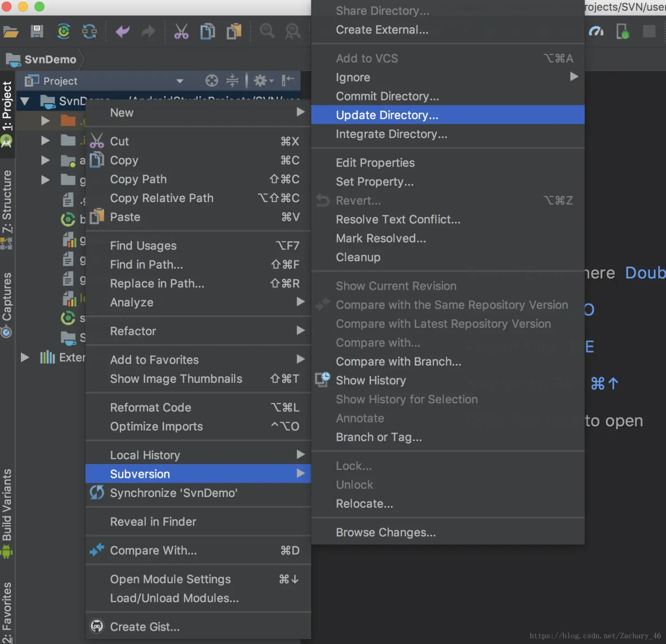
Task: Expand Local History submenu
Action: click(x=198, y=455)
